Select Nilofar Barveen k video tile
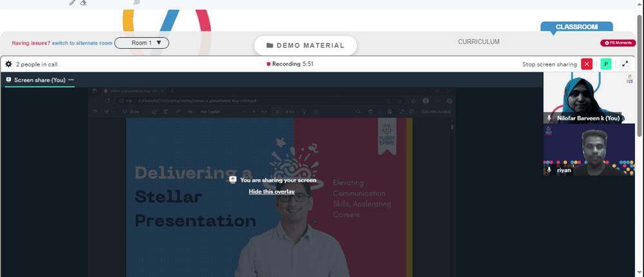The image size is (644, 277). (x=589, y=98)
